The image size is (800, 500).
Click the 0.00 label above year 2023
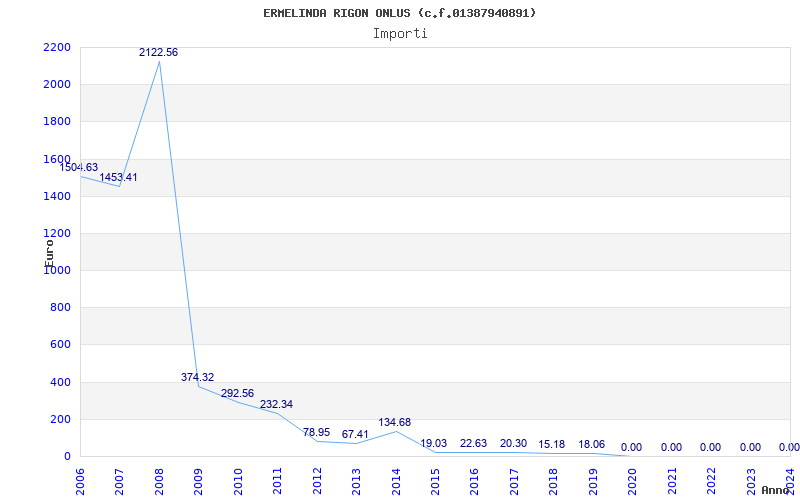tap(750, 447)
